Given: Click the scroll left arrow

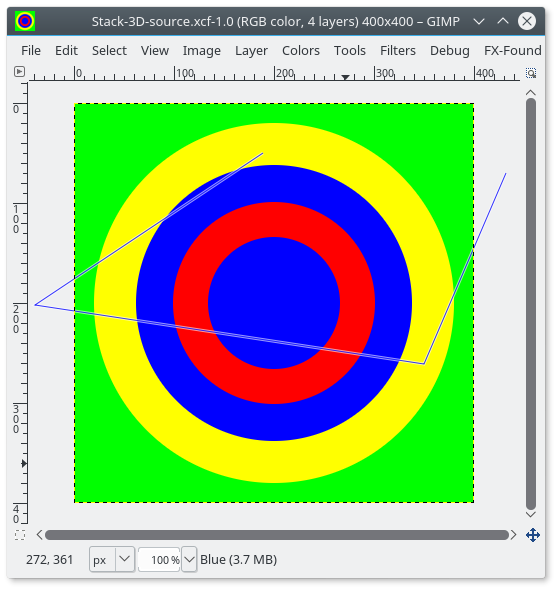Looking at the screenshot, I should point(39,535).
